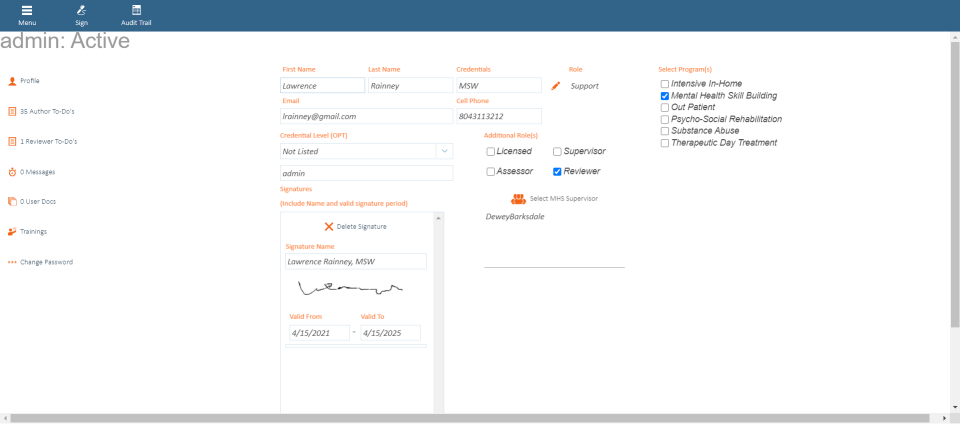960x443 pixels.
Task: Open 1 Reviewer To-Do's list
Action: point(48,141)
